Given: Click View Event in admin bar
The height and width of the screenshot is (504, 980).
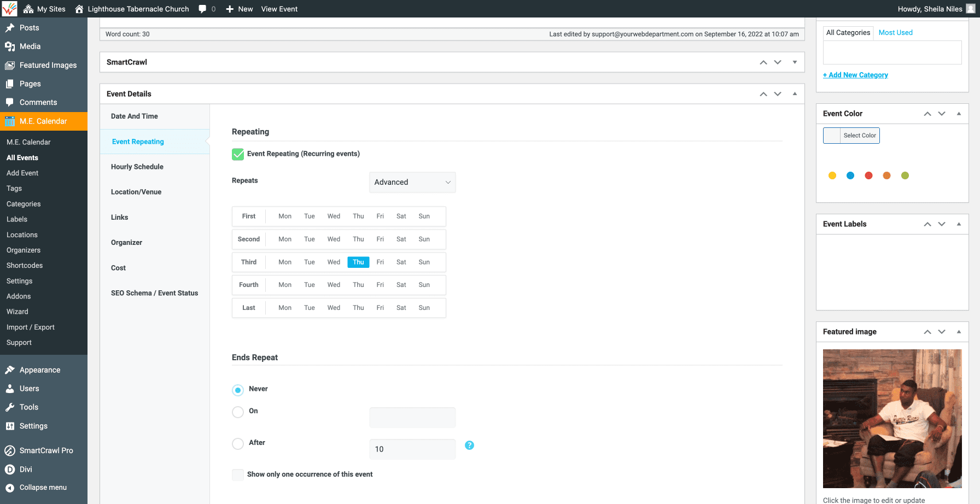Looking at the screenshot, I should 279,9.
